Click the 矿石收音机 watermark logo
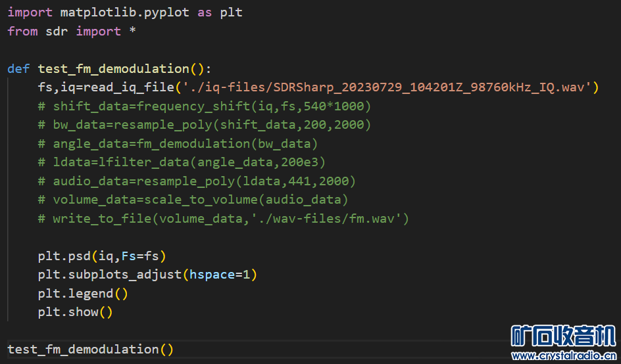This screenshot has height=364, width=621. coord(563,335)
